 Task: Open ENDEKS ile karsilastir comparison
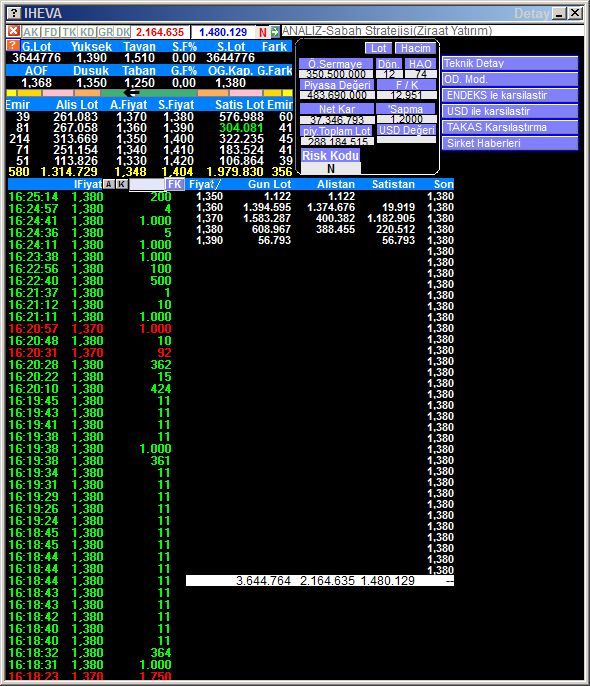(510, 95)
